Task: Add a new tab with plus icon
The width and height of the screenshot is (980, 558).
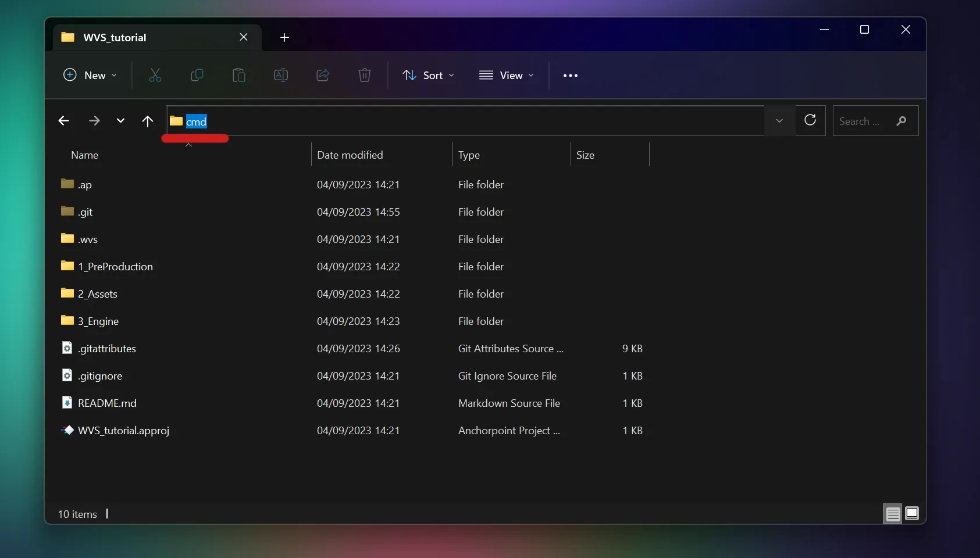Action: click(x=284, y=37)
